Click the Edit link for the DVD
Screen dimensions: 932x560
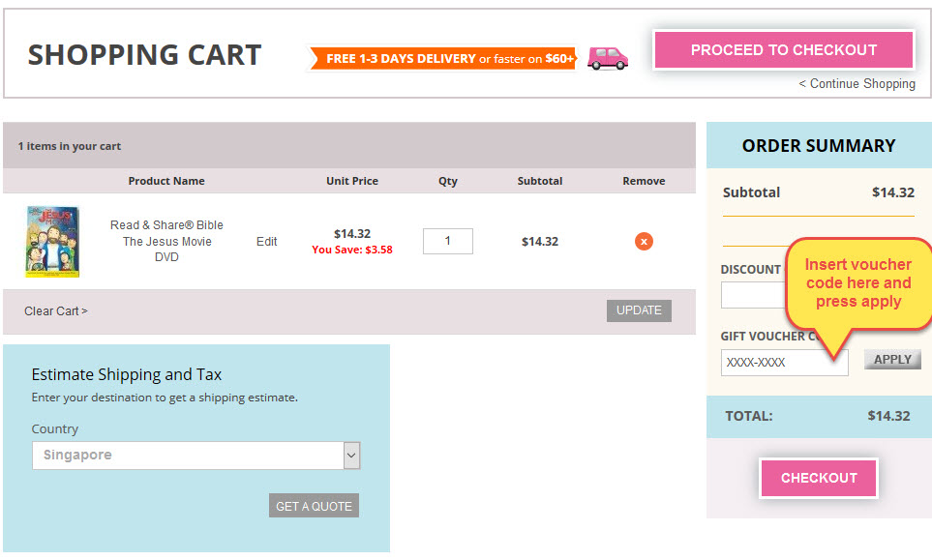coord(266,242)
